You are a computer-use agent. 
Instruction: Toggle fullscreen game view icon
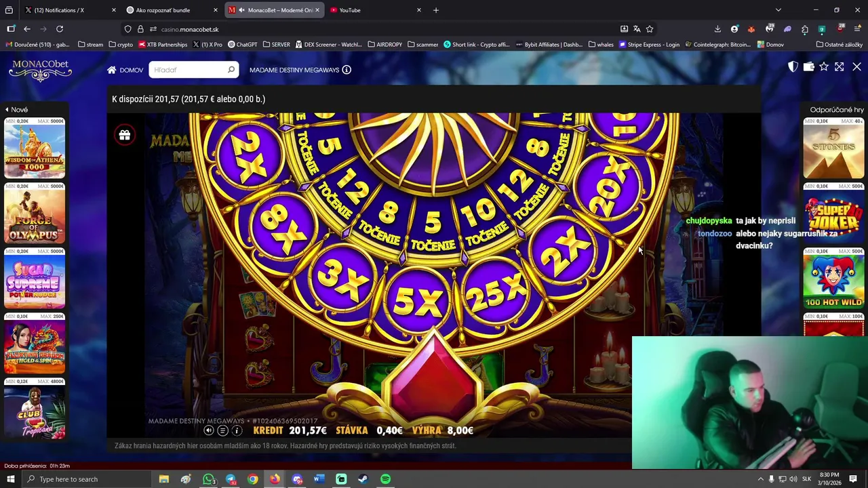pos(840,66)
